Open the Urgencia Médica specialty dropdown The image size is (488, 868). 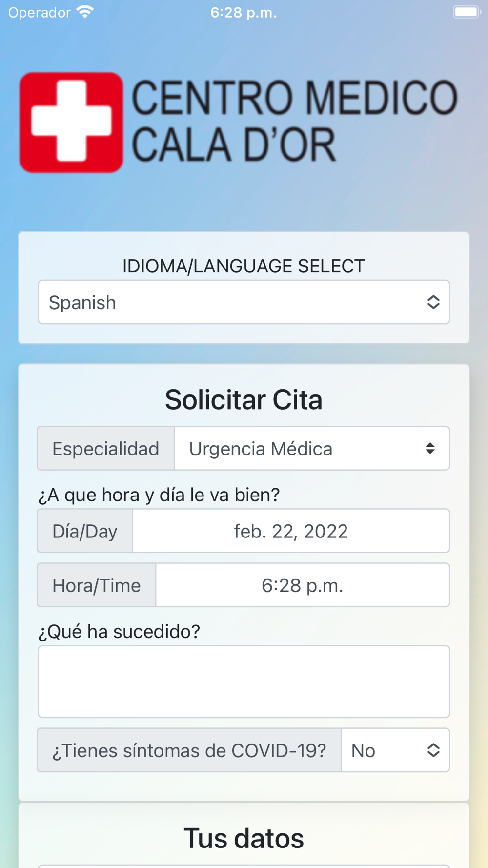[312, 448]
